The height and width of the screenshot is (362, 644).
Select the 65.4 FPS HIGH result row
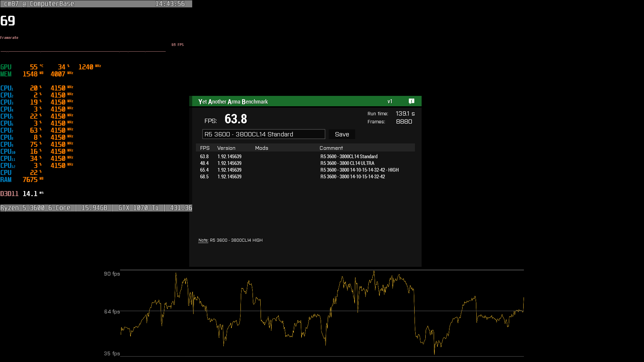305,170
